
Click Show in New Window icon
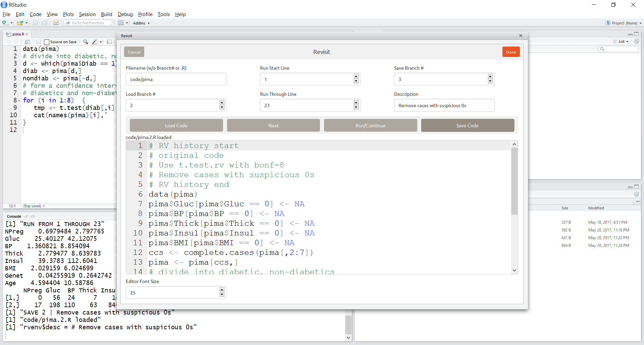point(28,42)
